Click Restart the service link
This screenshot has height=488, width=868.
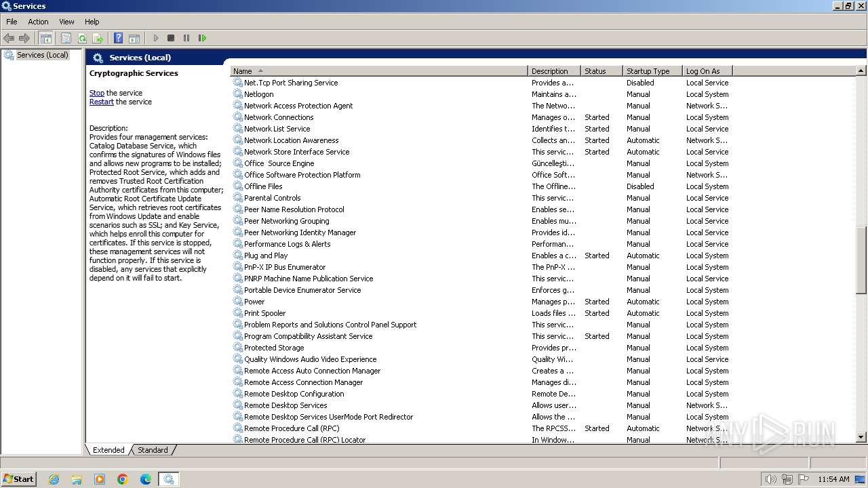[x=102, y=102]
